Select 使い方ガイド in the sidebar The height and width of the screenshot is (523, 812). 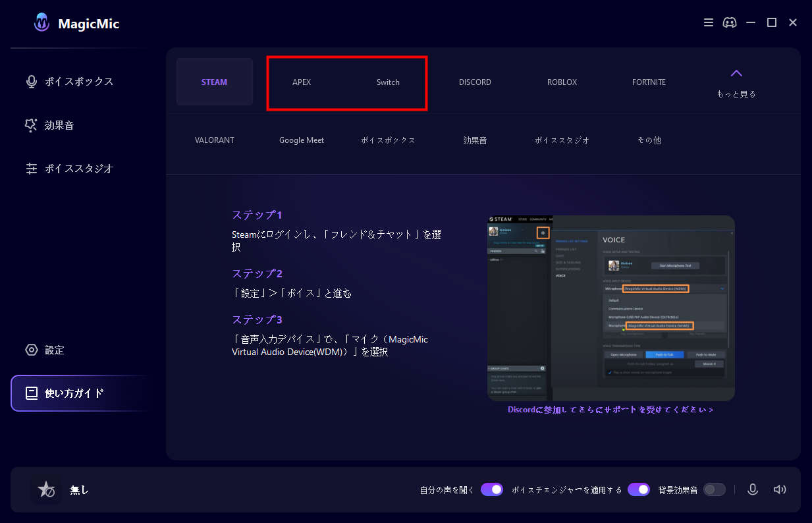81,393
